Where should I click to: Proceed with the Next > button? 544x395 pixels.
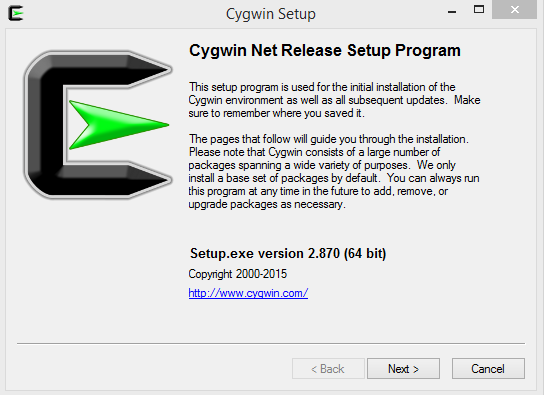click(x=403, y=369)
